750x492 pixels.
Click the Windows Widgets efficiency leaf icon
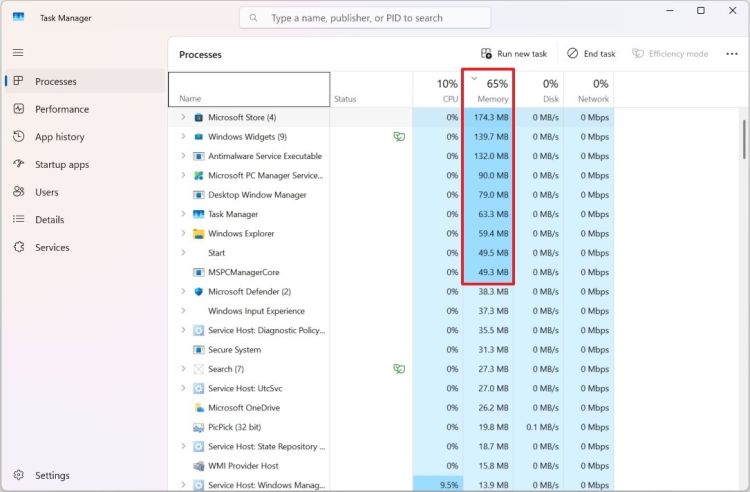(x=399, y=137)
